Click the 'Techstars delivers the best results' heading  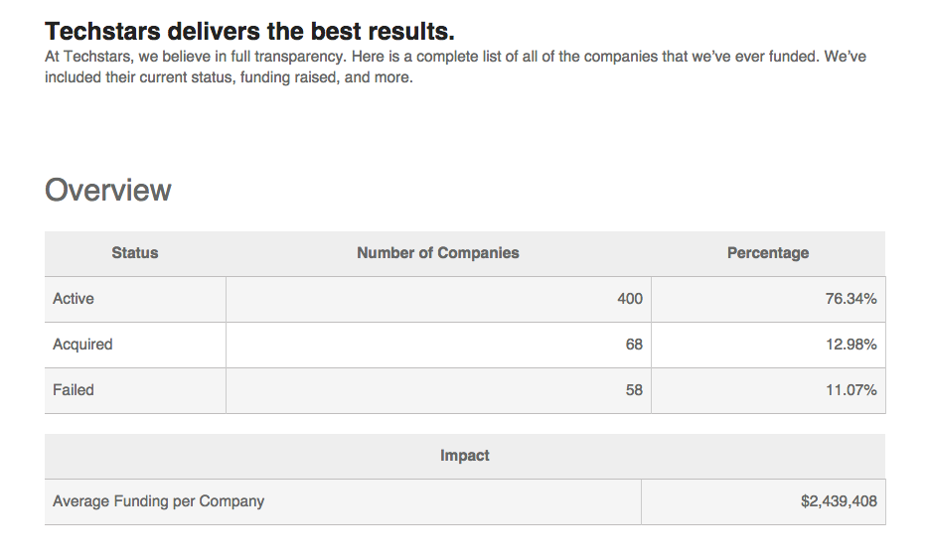249,32
